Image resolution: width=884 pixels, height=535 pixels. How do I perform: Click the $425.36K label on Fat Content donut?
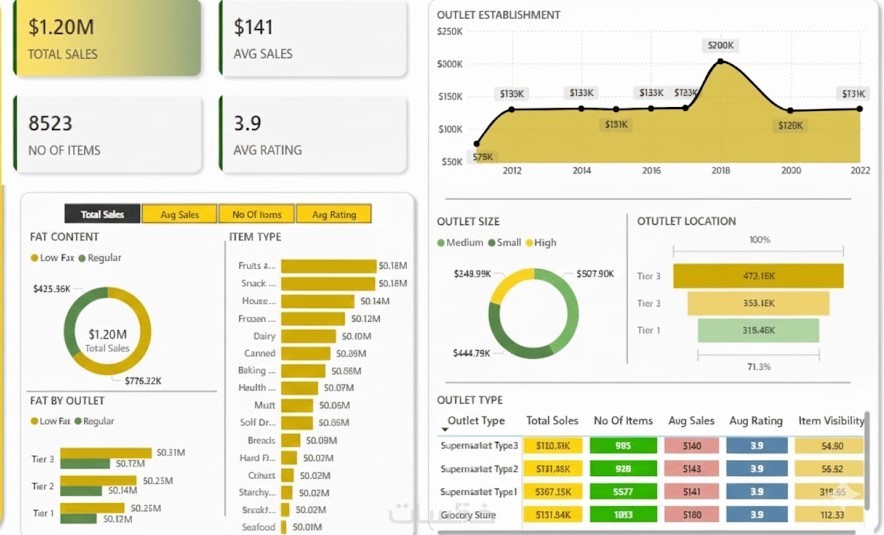pyautogui.click(x=52, y=289)
